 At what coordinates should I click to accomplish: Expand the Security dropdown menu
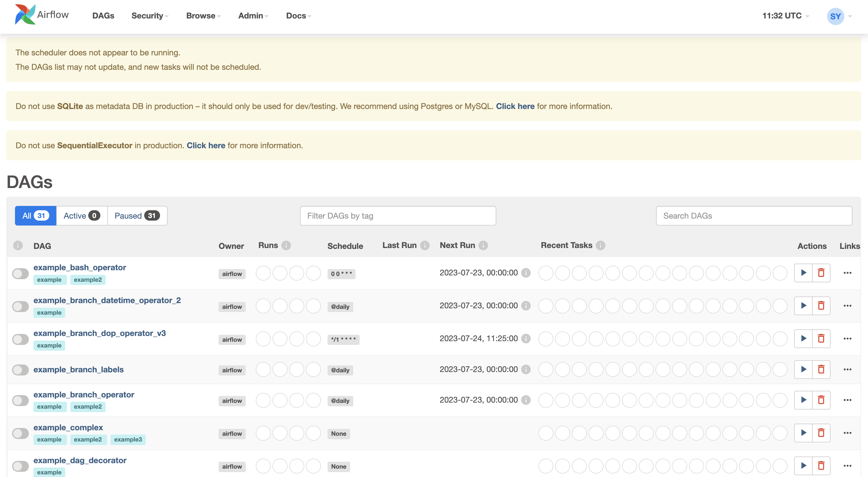point(150,16)
